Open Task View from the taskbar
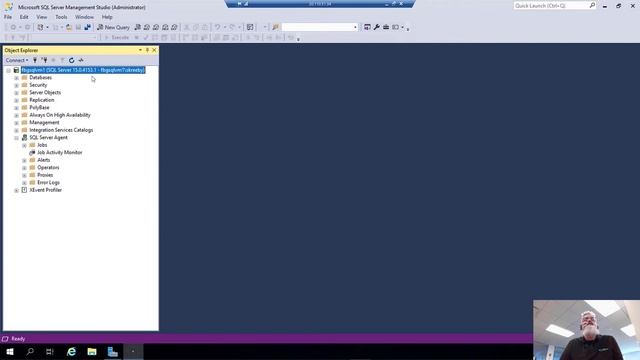The height and width of the screenshot is (360, 640). 50,352
